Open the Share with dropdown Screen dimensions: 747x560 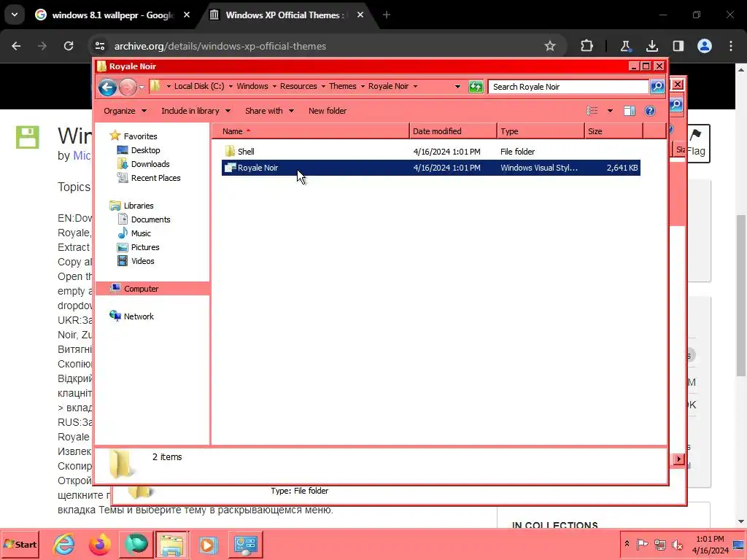click(269, 111)
